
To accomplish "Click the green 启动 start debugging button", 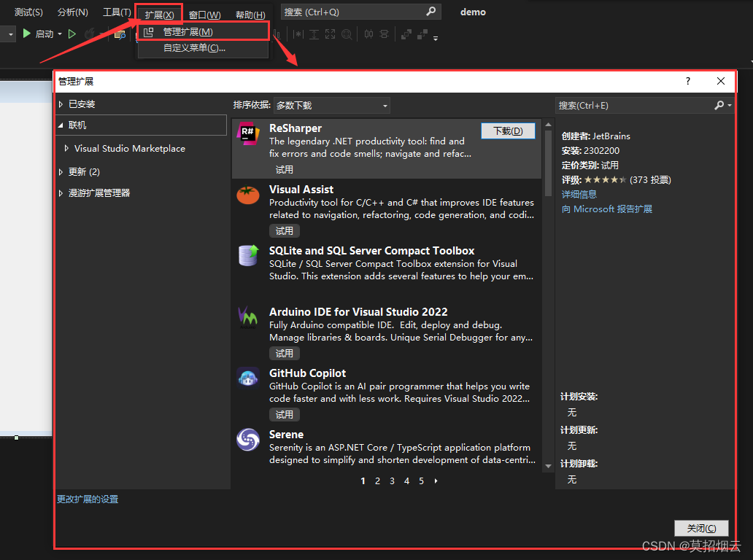I will [39, 34].
